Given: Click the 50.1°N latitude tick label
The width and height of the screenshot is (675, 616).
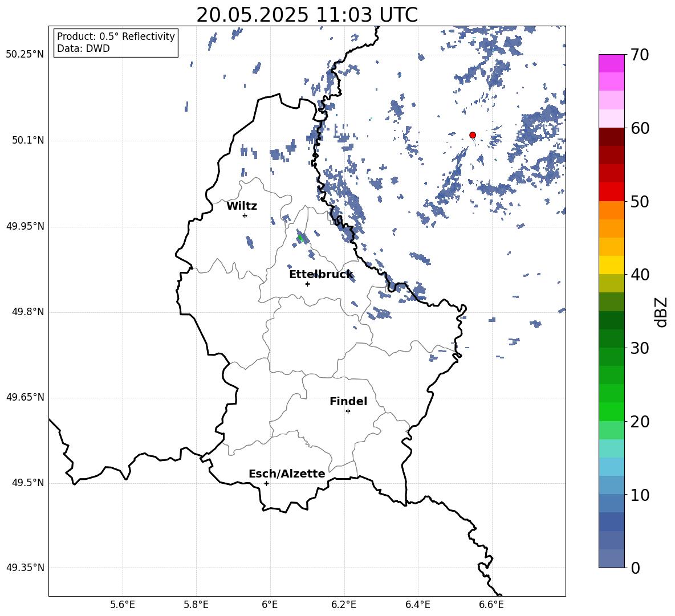Looking at the screenshot, I should point(28,140).
